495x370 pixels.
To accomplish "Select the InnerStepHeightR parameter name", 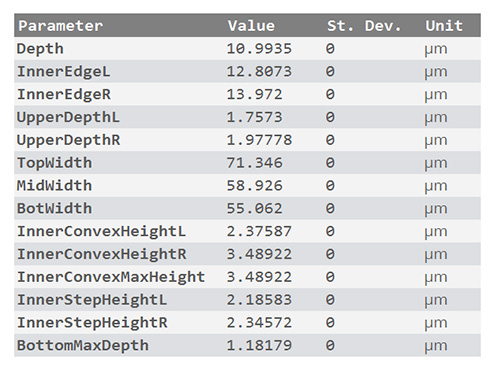I will (x=92, y=323).
